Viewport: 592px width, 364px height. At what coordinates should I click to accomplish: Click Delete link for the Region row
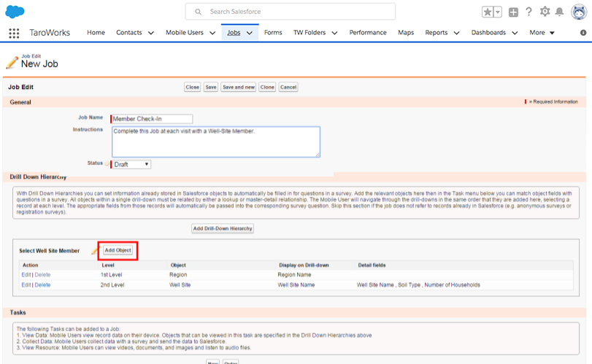pyautogui.click(x=43, y=275)
